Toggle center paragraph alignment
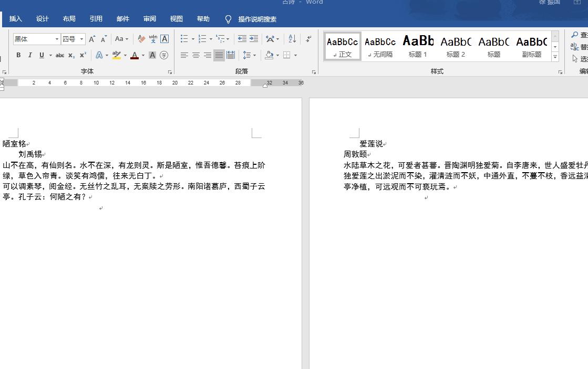This screenshot has height=369, width=588. click(x=196, y=55)
